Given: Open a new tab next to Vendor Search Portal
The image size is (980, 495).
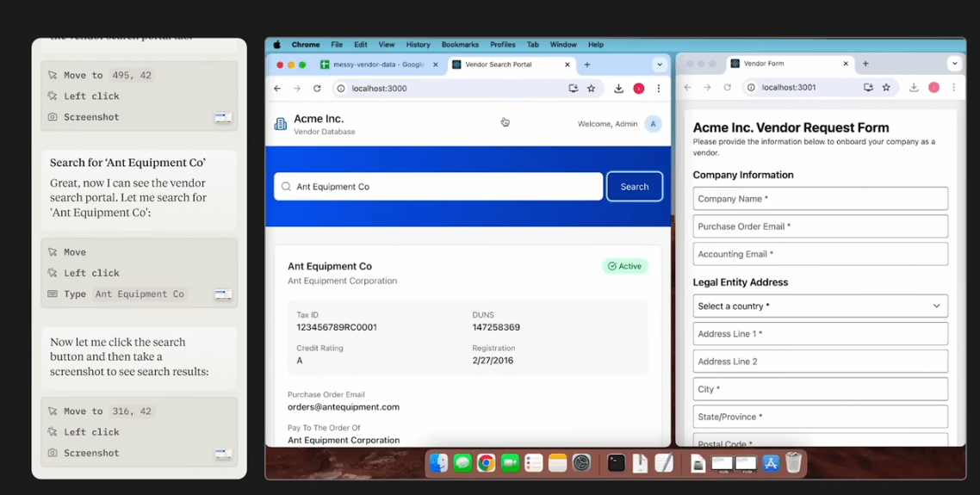Looking at the screenshot, I should [586, 65].
